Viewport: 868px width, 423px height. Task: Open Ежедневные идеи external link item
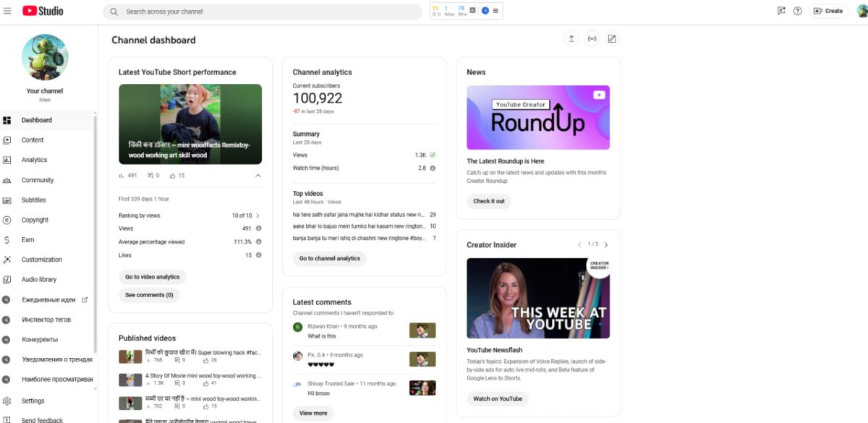48,299
